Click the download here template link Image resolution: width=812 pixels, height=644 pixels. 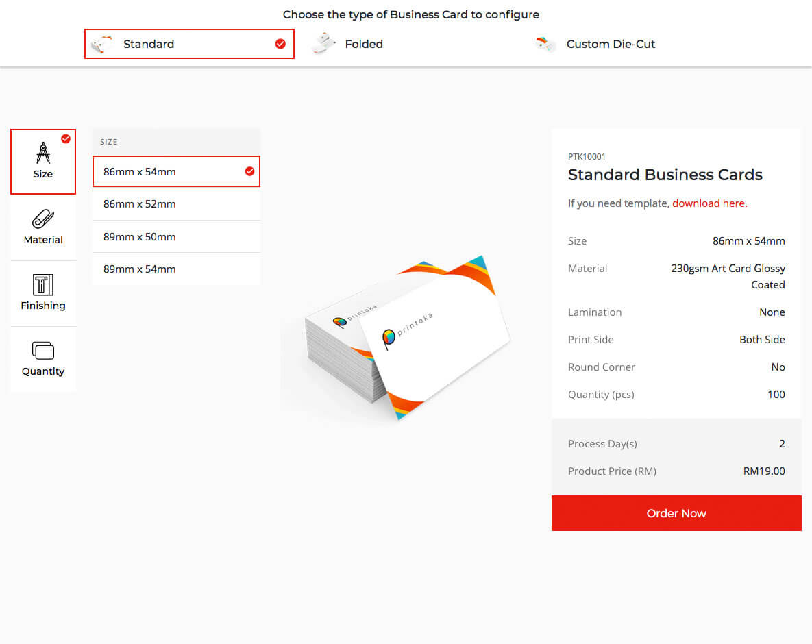pos(708,203)
